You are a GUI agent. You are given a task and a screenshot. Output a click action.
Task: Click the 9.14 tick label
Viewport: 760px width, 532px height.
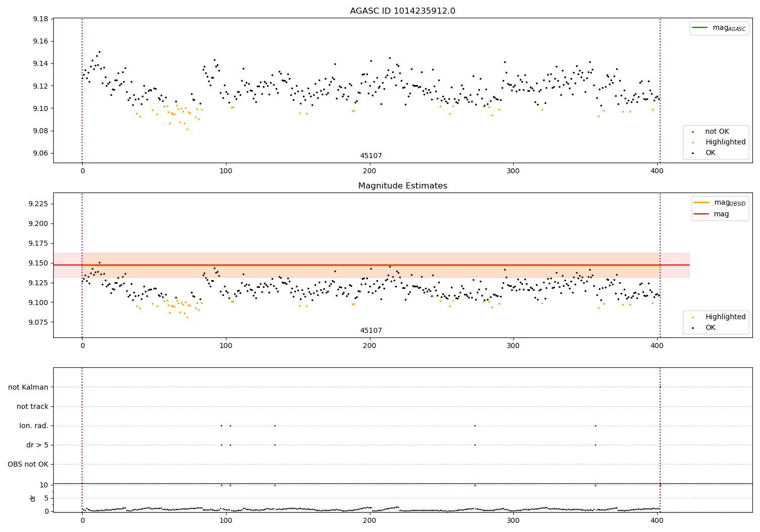click(x=40, y=64)
